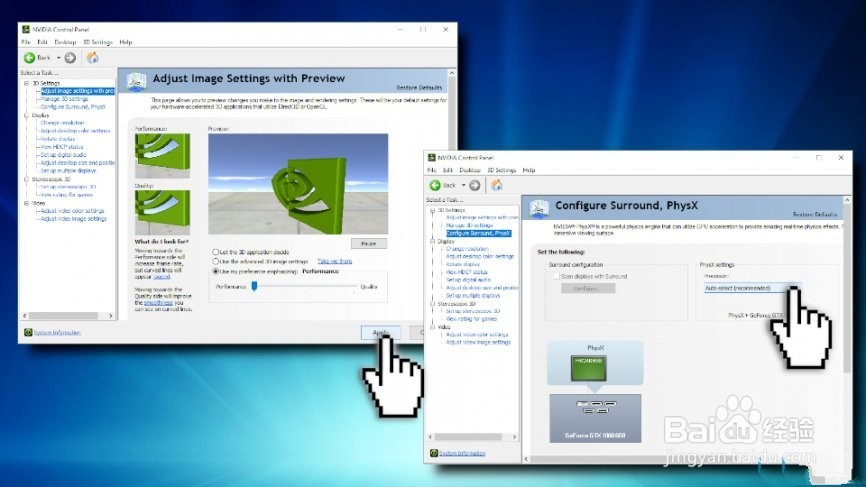
Task: Click the GeForce GTX card in diagram
Action: click(x=595, y=418)
